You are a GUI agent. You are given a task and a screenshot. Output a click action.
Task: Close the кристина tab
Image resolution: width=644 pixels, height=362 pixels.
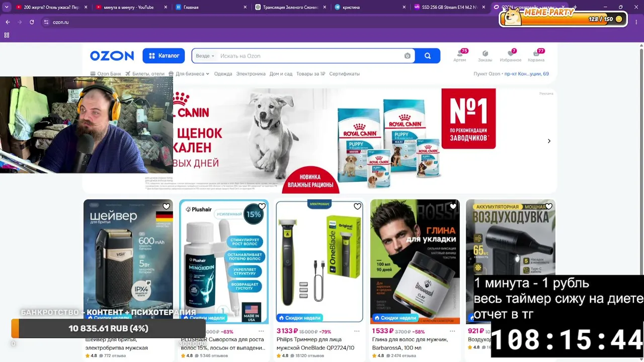pos(404,7)
